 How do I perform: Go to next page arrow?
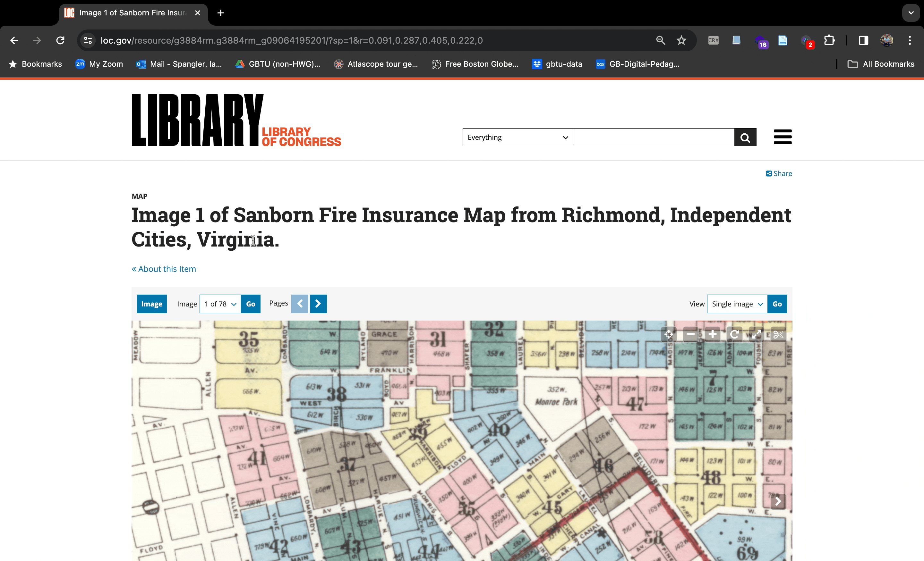pyautogui.click(x=318, y=304)
